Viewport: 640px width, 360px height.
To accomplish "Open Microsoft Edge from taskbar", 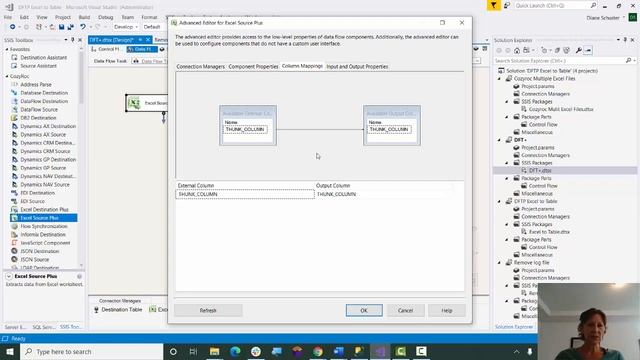I will click(x=235, y=351).
